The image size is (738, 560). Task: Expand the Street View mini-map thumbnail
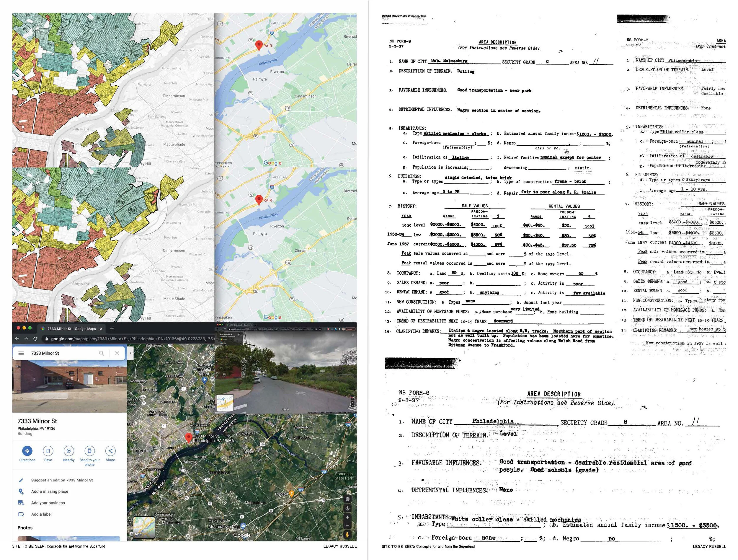tap(225, 403)
